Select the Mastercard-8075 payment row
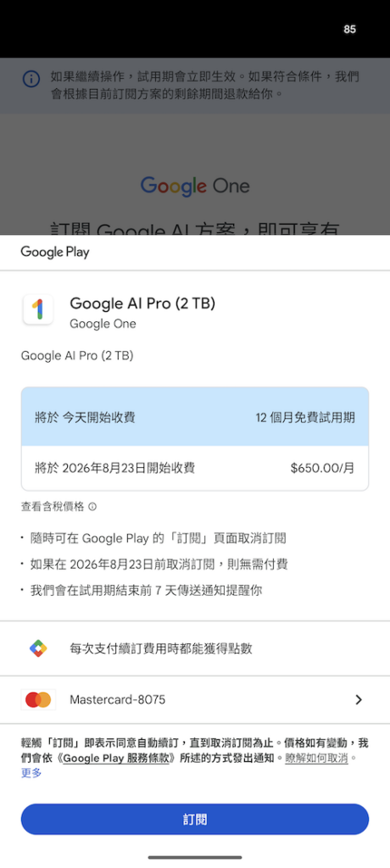The image size is (390, 868). tap(195, 699)
